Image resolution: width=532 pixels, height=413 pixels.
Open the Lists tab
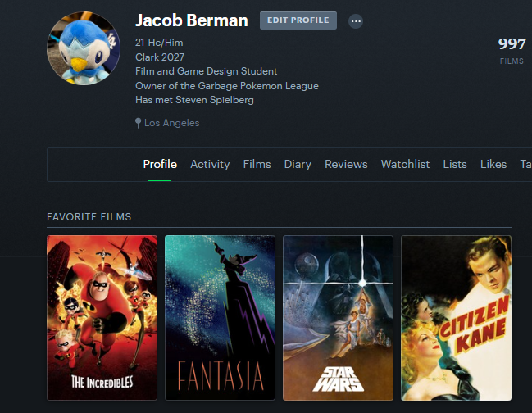(455, 164)
